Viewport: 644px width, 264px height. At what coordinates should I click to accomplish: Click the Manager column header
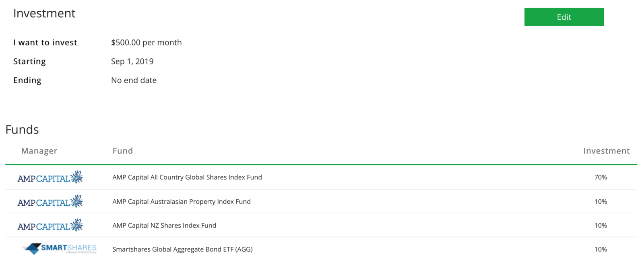coord(39,151)
